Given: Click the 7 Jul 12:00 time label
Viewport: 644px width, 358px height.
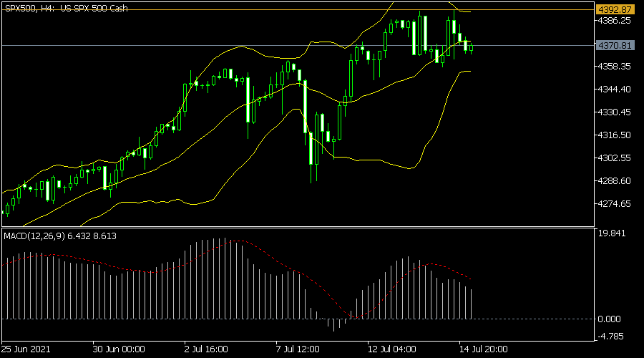Looking at the screenshot, I should [298, 349].
